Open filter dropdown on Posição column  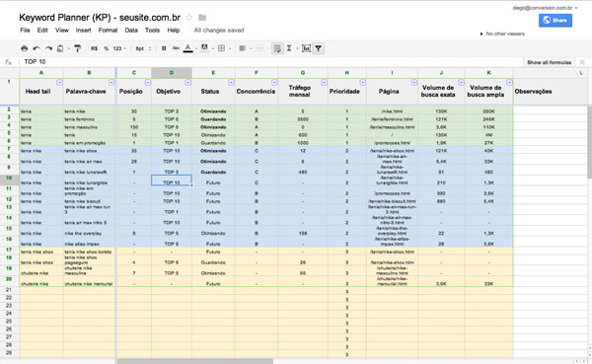[148, 82]
